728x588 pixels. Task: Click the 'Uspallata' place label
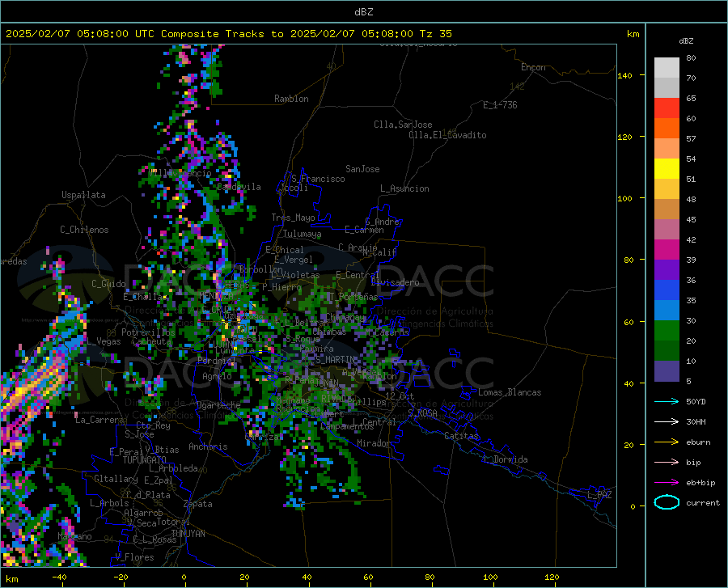pyautogui.click(x=83, y=195)
